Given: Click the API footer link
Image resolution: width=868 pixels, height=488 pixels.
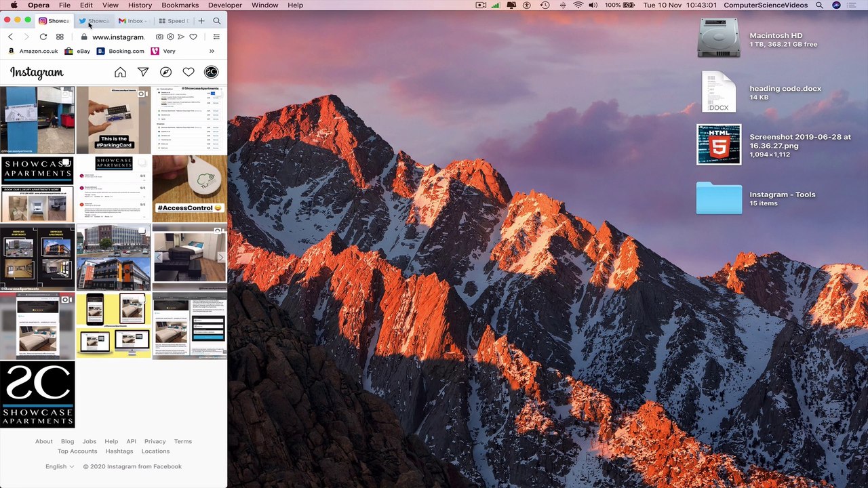Looking at the screenshot, I should pyautogui.click(x=132, y=441).
